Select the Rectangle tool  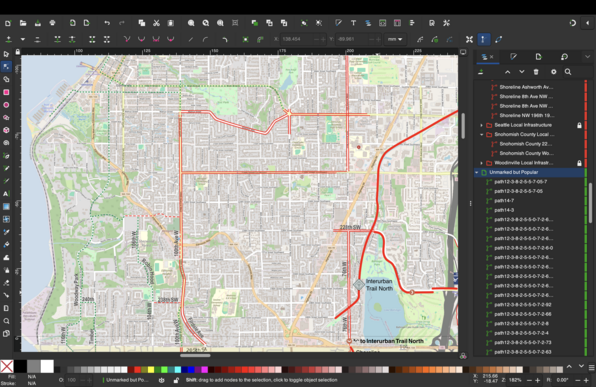point(6,92)
